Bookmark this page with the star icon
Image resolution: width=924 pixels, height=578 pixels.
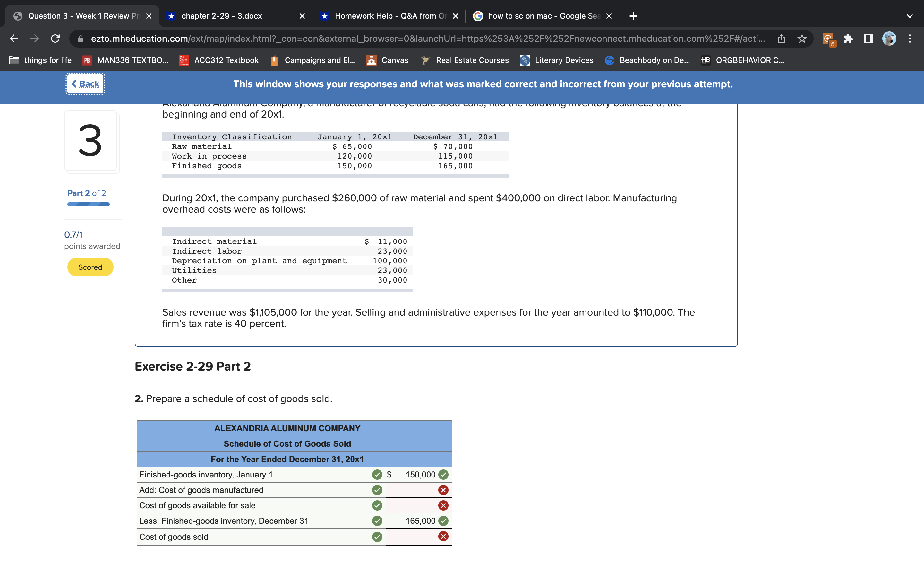[802, 39]
